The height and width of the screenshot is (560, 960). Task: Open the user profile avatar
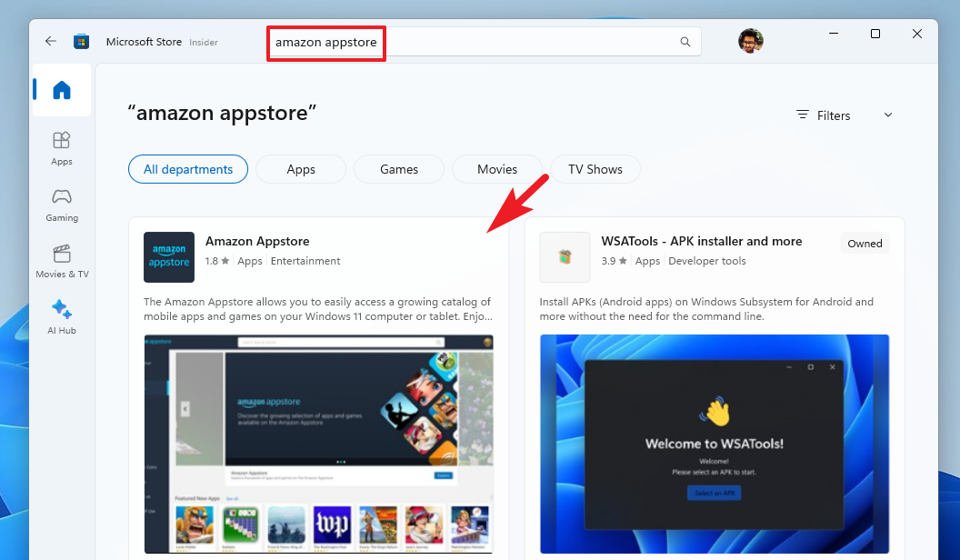click(751, 41)
